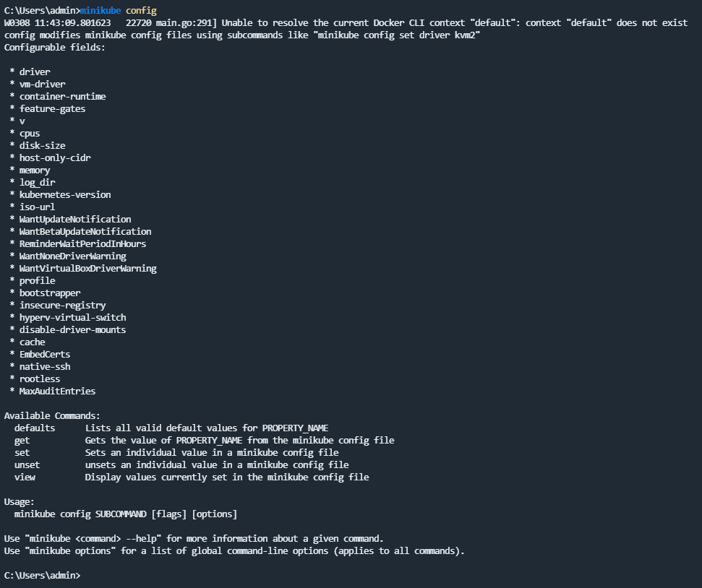Click the 'view' command name
The height and width of the screenshot is (588, 702).
coord(25,477)
